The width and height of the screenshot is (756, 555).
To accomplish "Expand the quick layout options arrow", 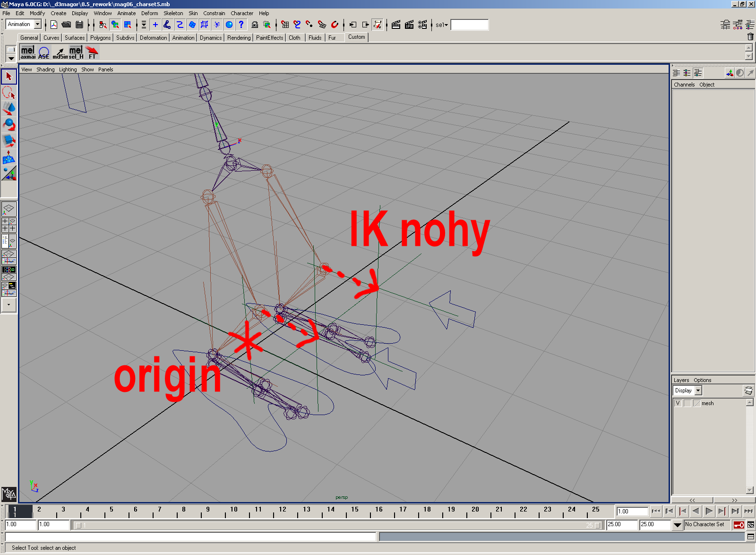I will coord(9,305).
